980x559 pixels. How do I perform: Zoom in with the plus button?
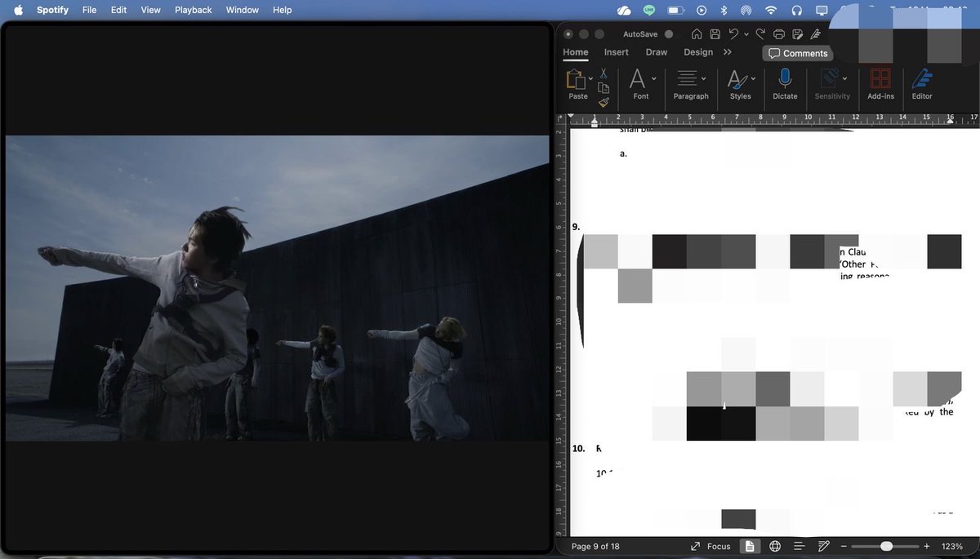927,546
